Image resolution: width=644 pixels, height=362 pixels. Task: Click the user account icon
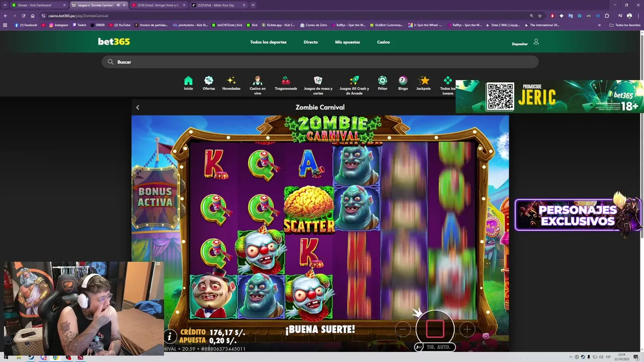coord(536,42)
